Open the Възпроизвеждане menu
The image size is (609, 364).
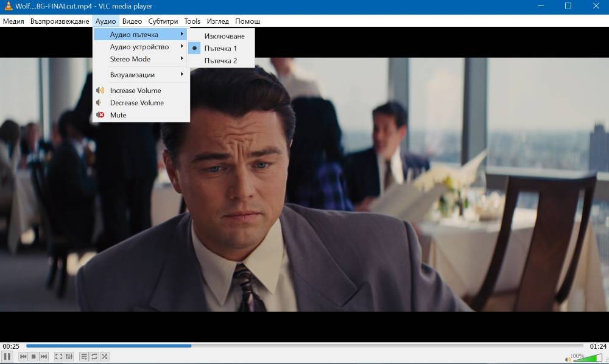[60, 21]
